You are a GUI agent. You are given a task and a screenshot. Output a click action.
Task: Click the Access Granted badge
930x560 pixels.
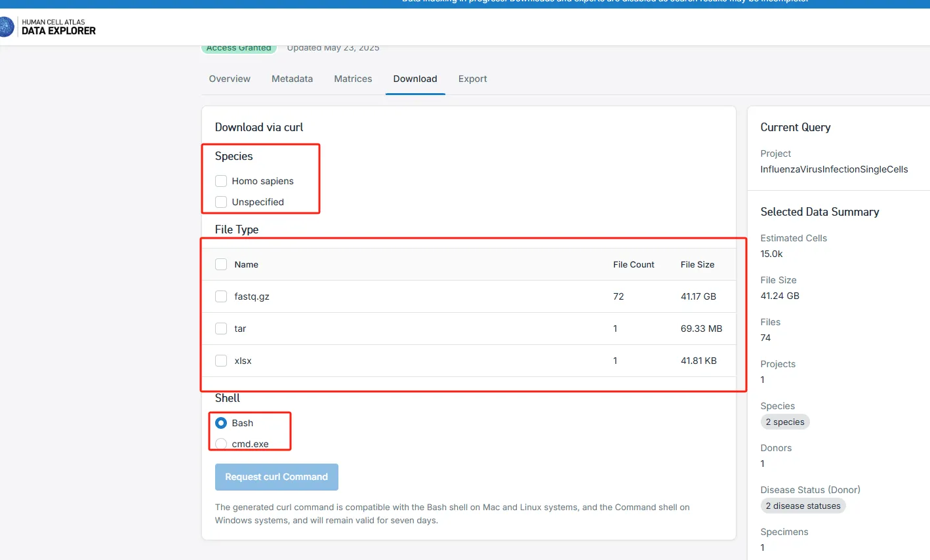pos(239,49)
